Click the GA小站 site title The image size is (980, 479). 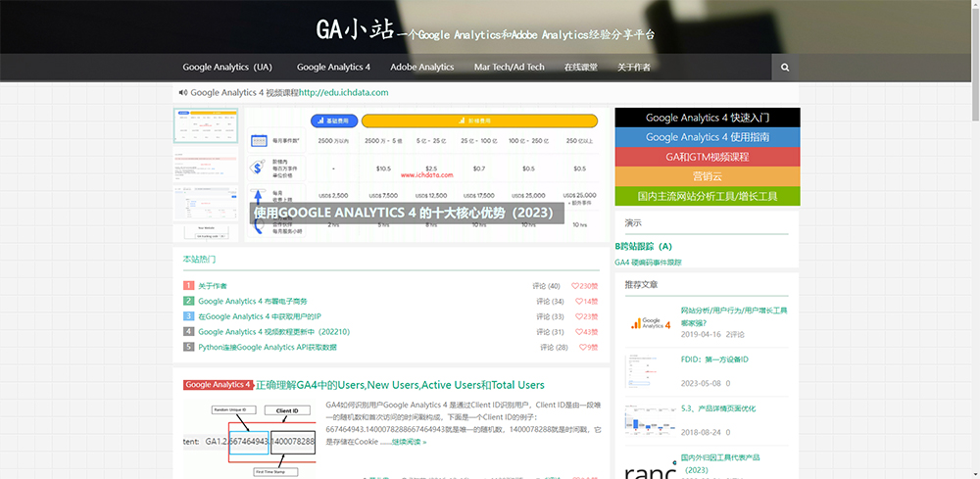click(x=355, y=29)
